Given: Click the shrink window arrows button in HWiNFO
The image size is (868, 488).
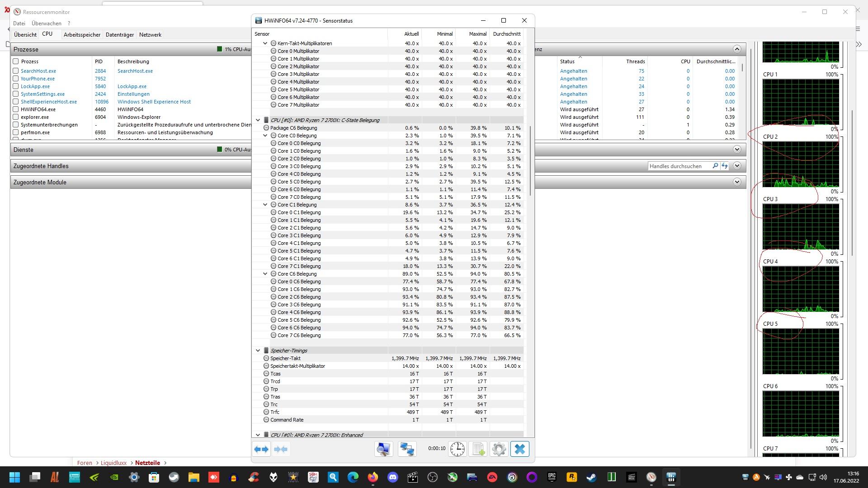Looking at the screenshot, I should coord(281,449).
